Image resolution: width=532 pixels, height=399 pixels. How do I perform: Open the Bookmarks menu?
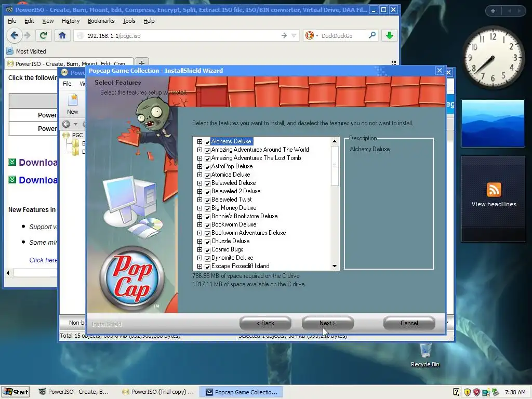click(101, 21)
